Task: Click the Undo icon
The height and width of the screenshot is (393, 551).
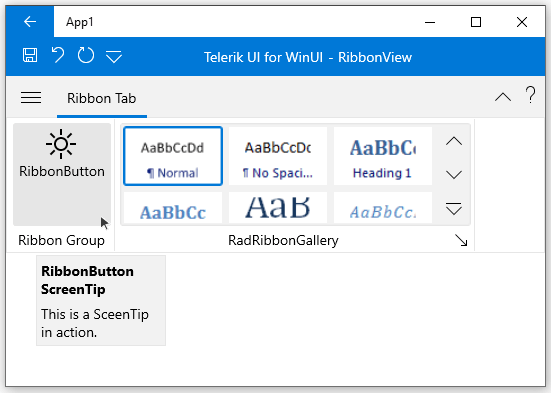Action: click(x=58, y=56)
